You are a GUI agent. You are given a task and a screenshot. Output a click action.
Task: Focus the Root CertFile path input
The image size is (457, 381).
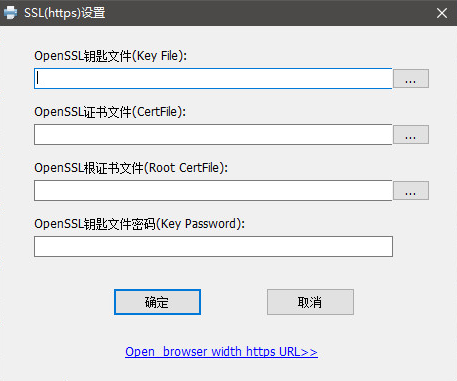pos(213,191)
